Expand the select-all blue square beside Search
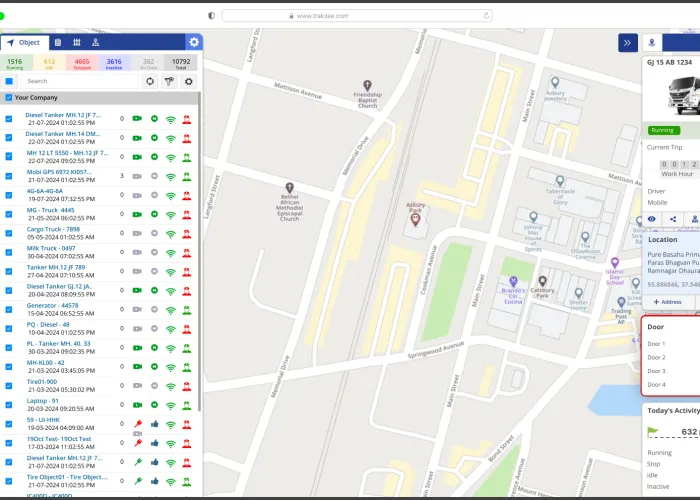This screenshot has width=700, height=500. click(x=9, y=81)
